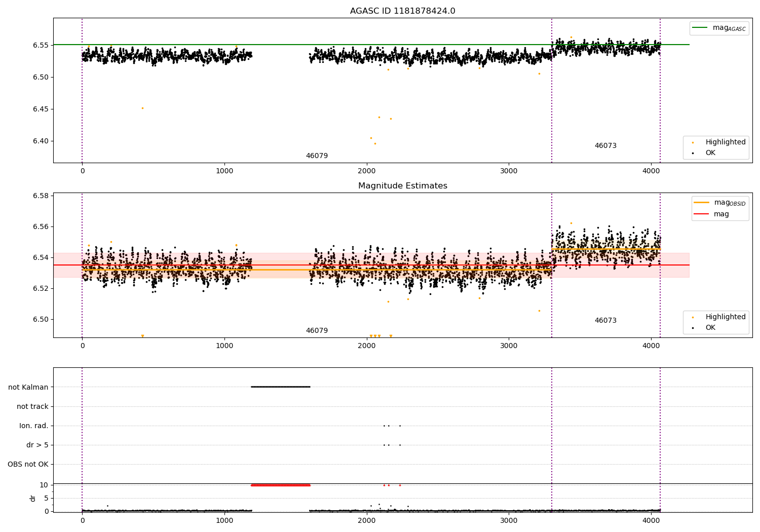Click the "dr > 5" row label
The height and width of the screenshot is (532, 760).
37,445
